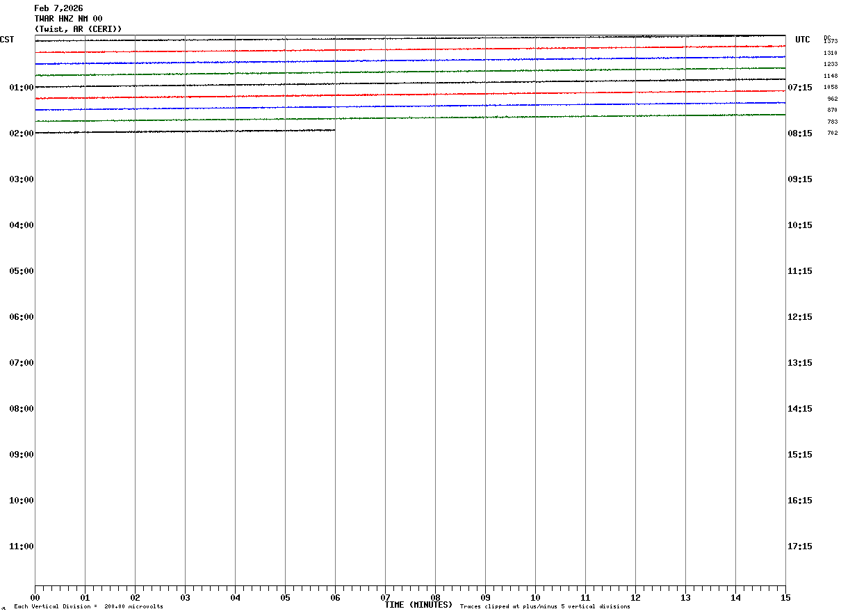Click the CST time label 07:00
Screen dimensions: 841x616
22,362
